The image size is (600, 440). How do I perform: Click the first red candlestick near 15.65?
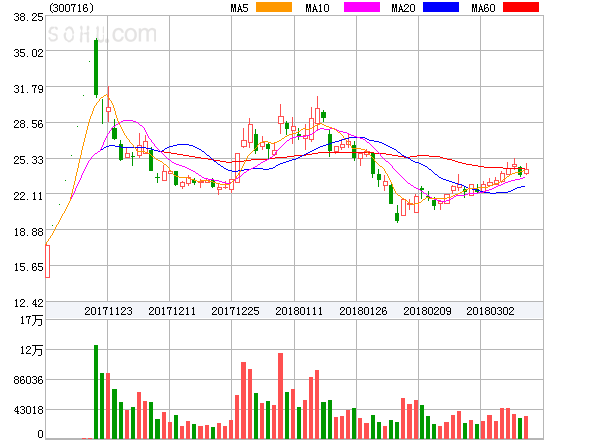[47, 261]
